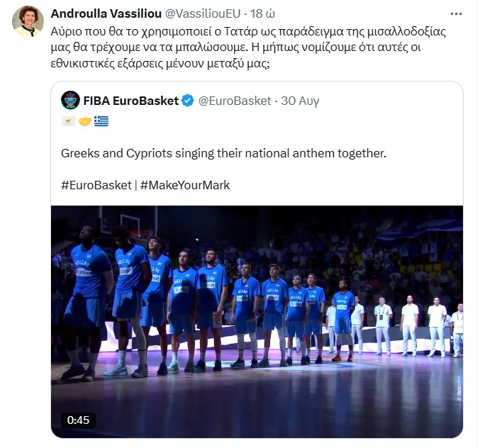Click the 18 ώ tweet timestamp
The image size is (480, 448).
262,13
